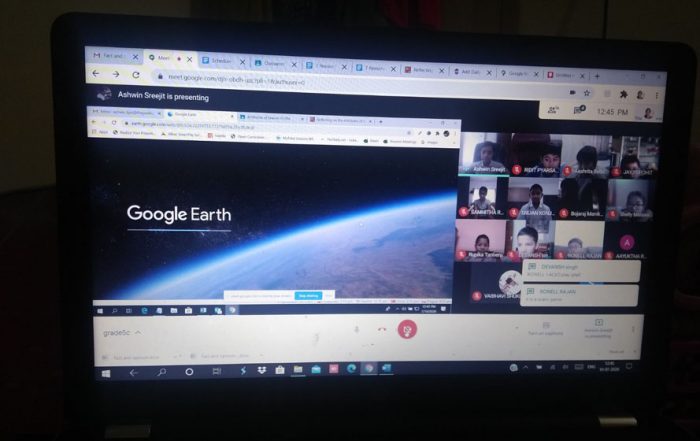This screenshot has width=700, height=441.
Task: Turn on captions
Action: (x=545, y=329)
